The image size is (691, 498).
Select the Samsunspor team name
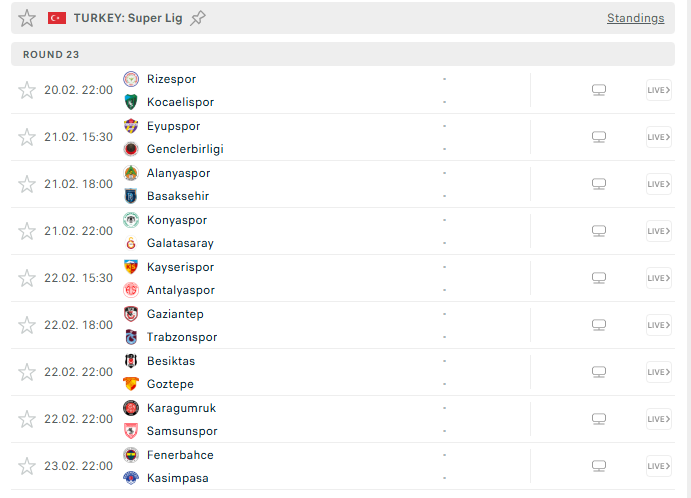(182, 431)
